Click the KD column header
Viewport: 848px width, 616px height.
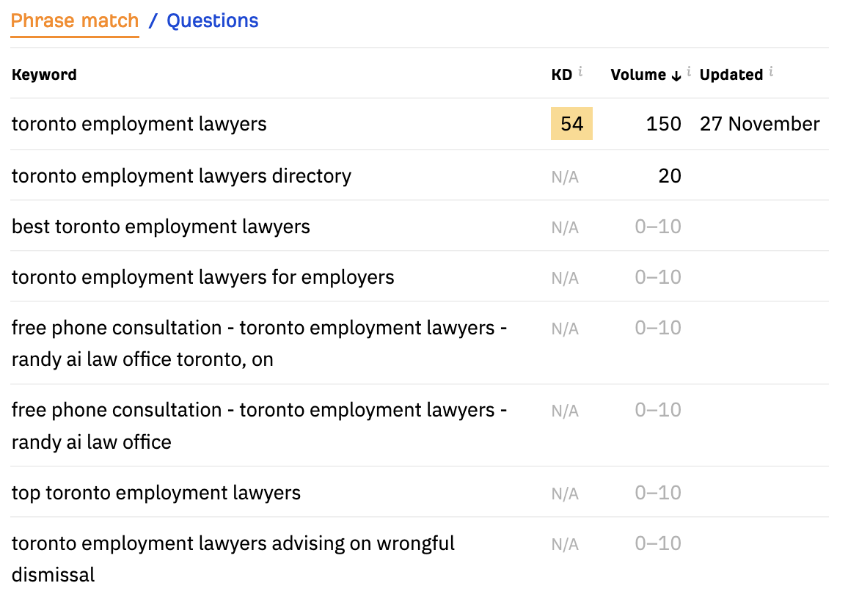point(561,75)
